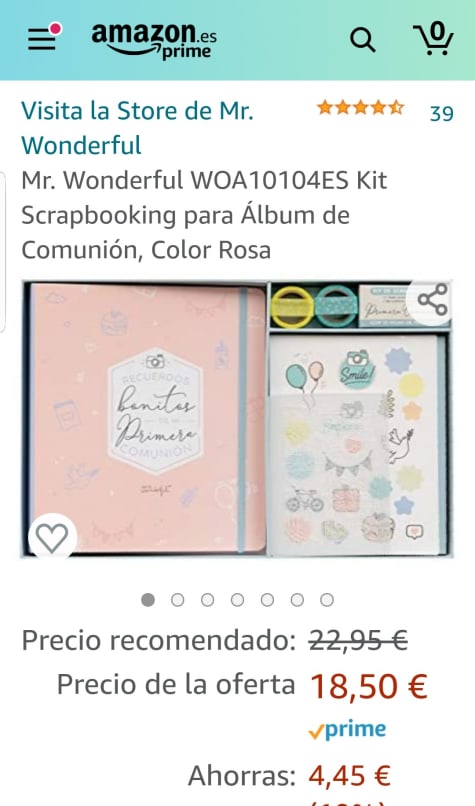Tap the star rating icons
Image resolution: width=475 pixels, height=806 pixels.
[361, 108]
